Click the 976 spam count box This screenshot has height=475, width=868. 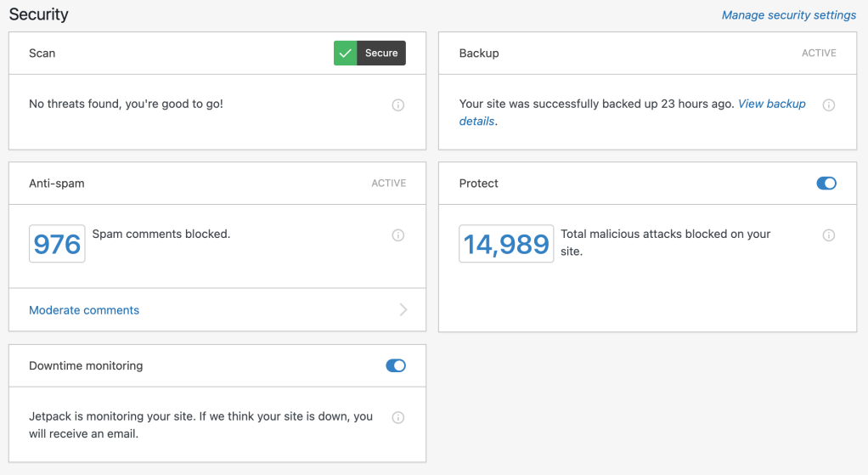pyautogui.click(x=57, y=244)
